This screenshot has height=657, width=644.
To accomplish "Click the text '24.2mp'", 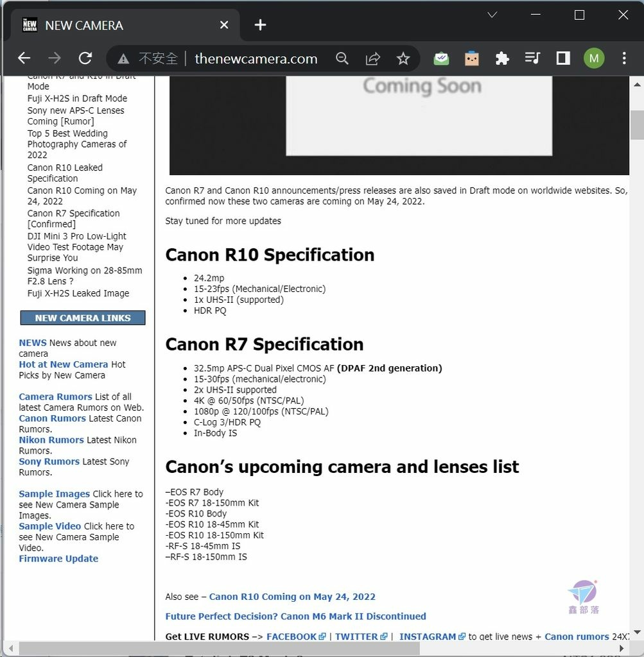I will [209, 278].
